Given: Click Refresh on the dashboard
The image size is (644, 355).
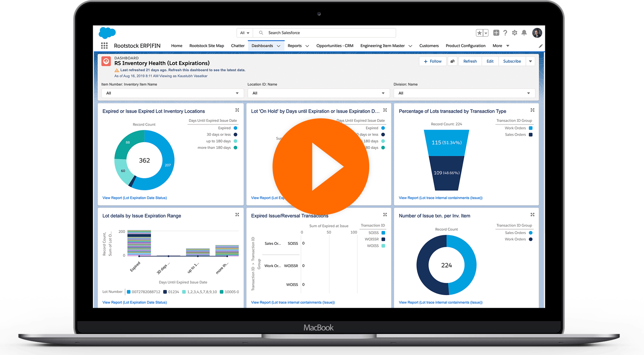Looking at the screenshot, I should coord(470,61).
